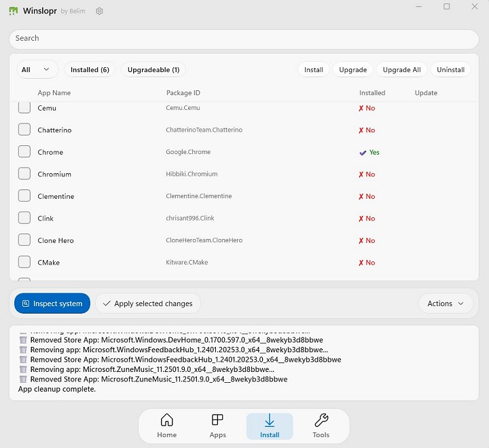Apply selected changes
This screenshot has width=489, height=448.
(x=148, y=303)
